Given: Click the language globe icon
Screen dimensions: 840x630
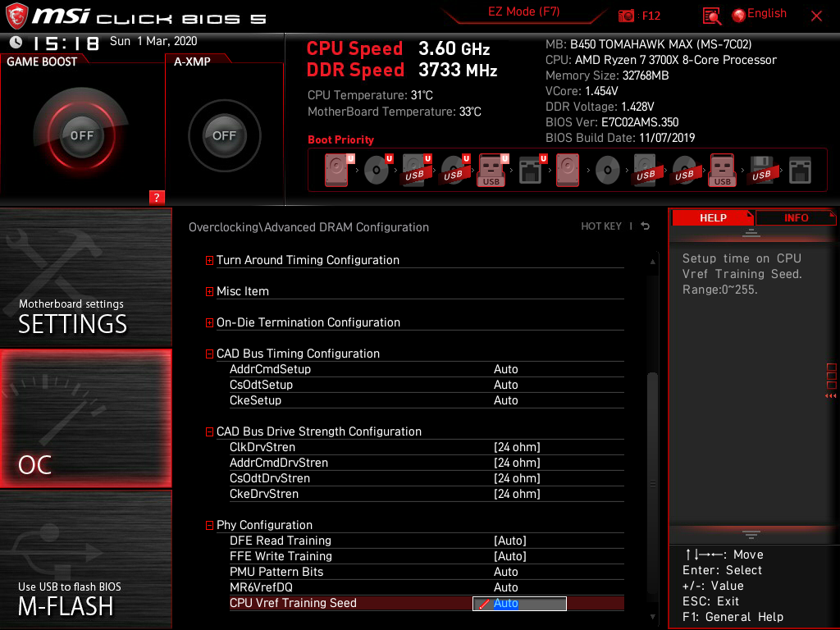Looking at the screenshot, I should pos(739,16).
